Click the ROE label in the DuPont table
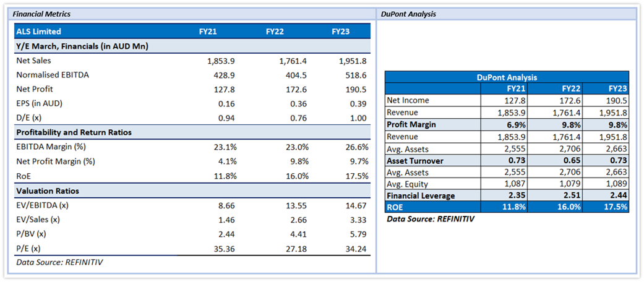 (x=396, y=207)
